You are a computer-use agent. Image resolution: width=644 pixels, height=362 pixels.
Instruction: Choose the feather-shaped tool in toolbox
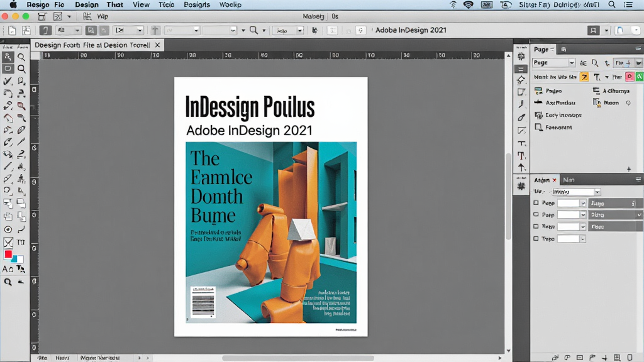[21, 130]
